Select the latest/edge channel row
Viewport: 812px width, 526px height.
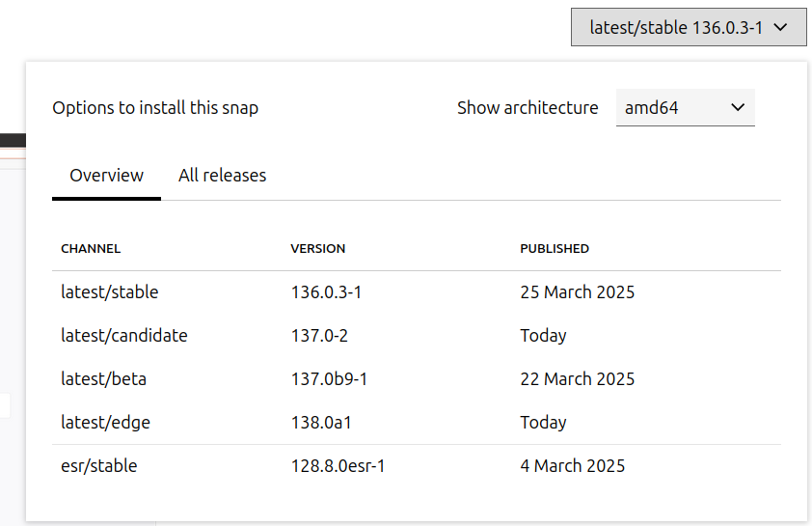(105, 423)
